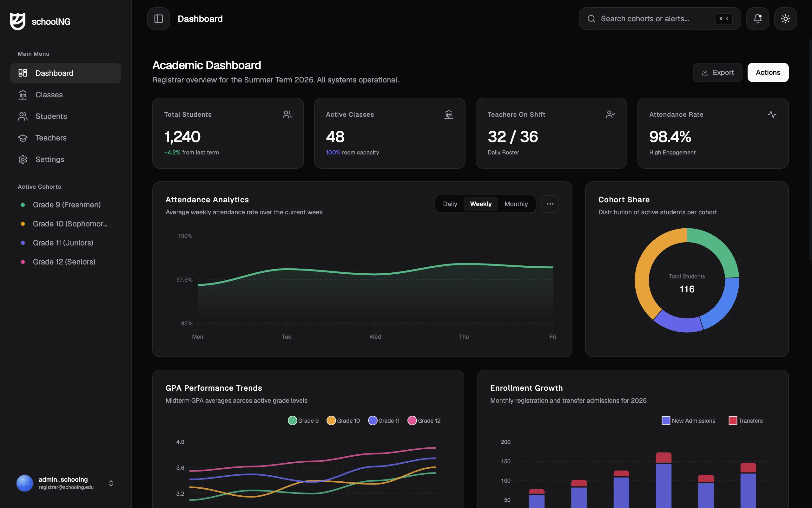Open the Students menu item

click(x=66, y=116)
